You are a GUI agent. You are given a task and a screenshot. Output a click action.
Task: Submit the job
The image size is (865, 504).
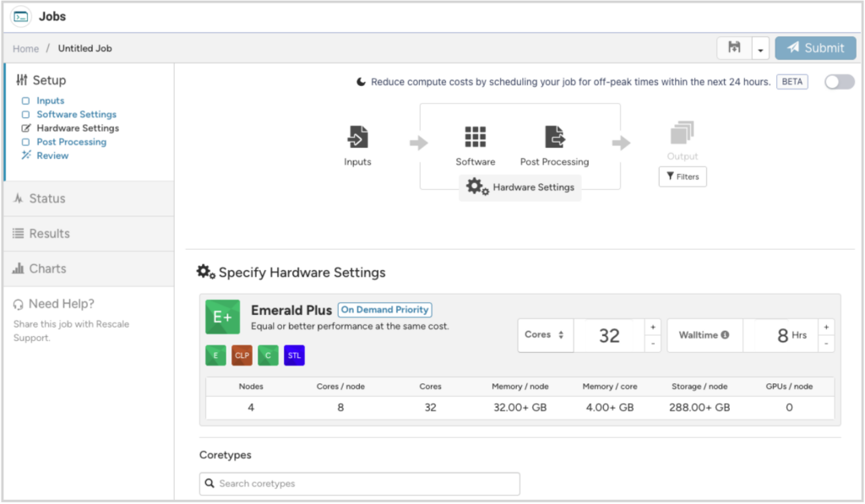(815, 48)
